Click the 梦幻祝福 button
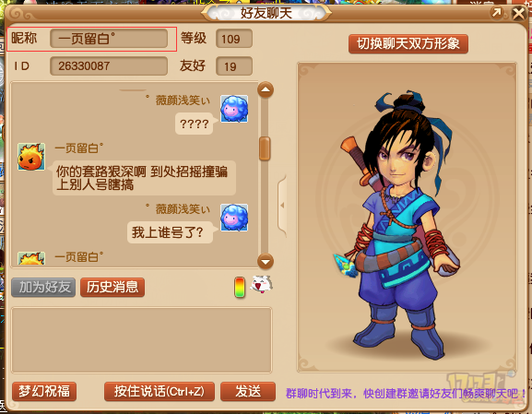The width and height of the screenshot is (532, 414). 44,391
